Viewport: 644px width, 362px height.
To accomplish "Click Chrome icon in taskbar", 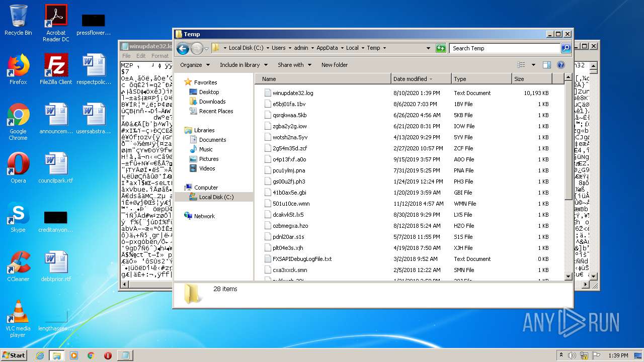I will (91, 355).
